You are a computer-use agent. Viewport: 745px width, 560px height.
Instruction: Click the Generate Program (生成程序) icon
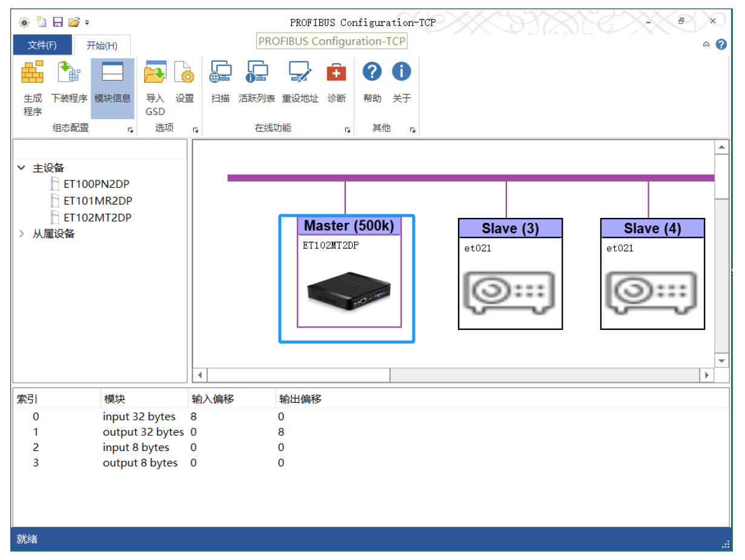(33, 73)
